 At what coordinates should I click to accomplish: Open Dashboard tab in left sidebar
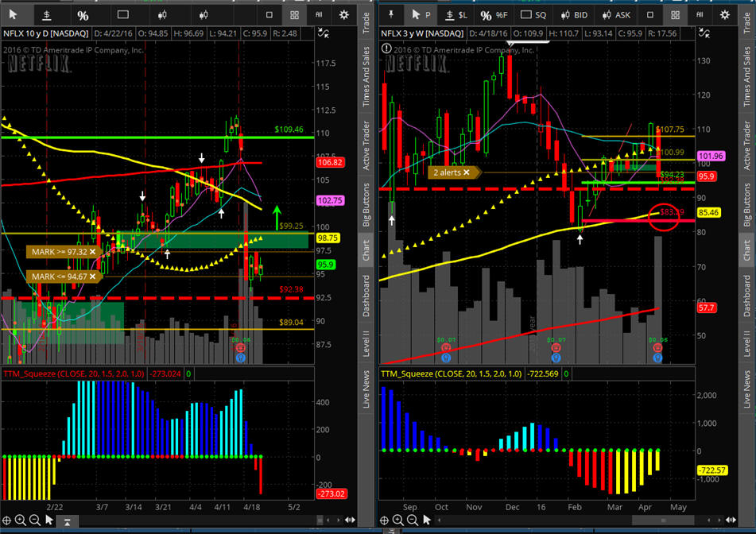click(366, 296)
